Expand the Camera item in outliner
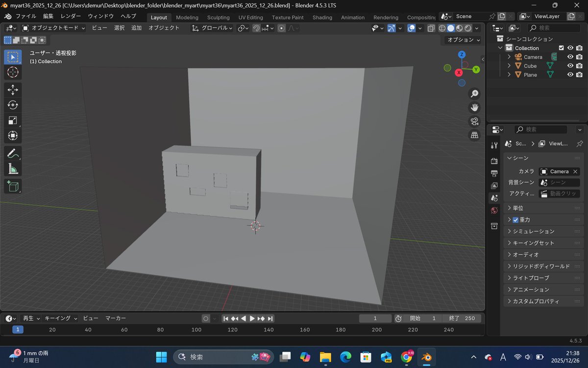588x368 pixels. [x=509, y=57]
